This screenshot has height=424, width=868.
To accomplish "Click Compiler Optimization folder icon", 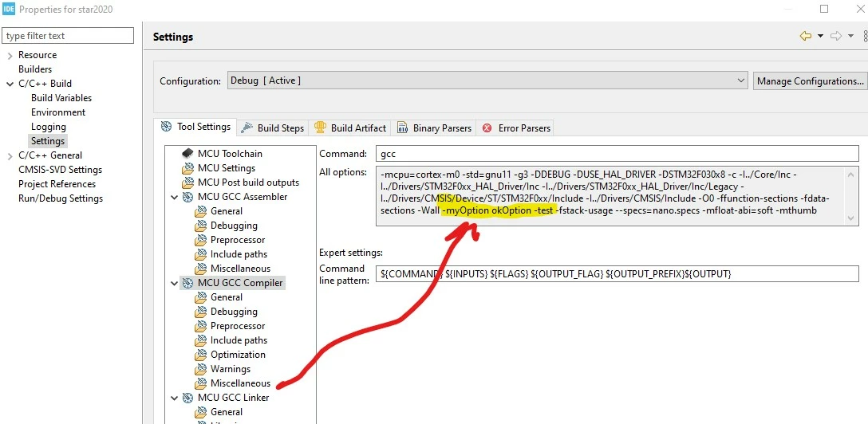I will [201, 355].
